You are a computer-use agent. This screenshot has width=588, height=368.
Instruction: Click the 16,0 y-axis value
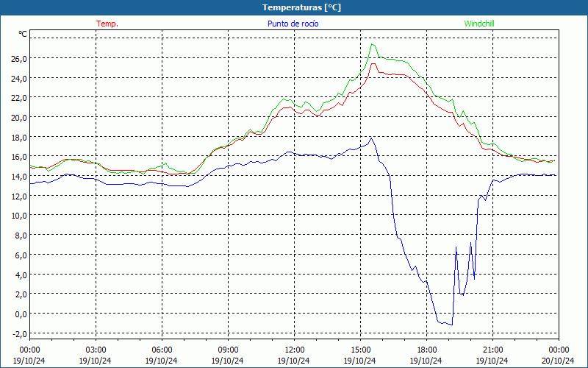pyautogui.click(x=20, y=157)
